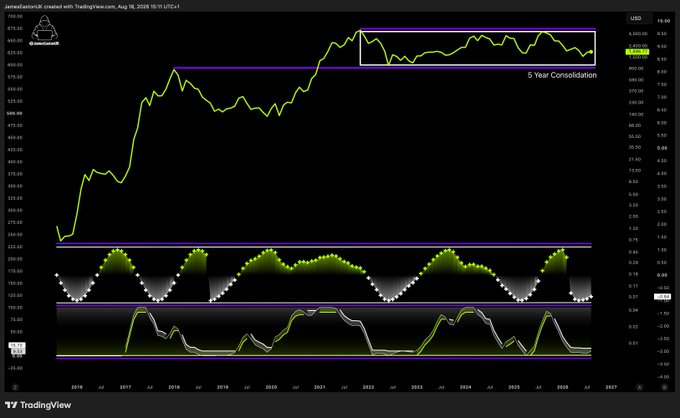The height and width of the screenshot is (418, 680).
Task: Select the '5 Year Consolidation' text annotation
Action: (x=562, y=75)
